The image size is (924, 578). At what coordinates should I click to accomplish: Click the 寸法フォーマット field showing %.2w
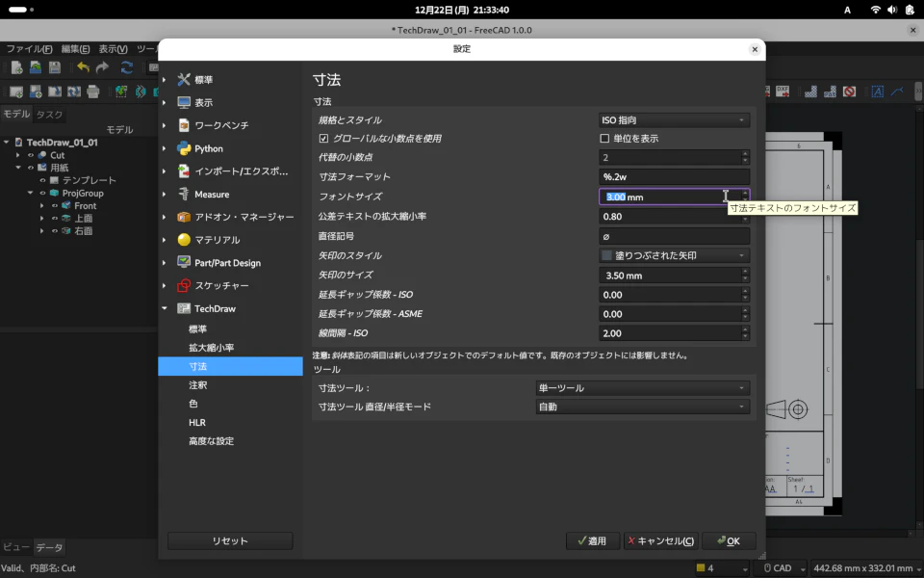click(x=674, y=177)
